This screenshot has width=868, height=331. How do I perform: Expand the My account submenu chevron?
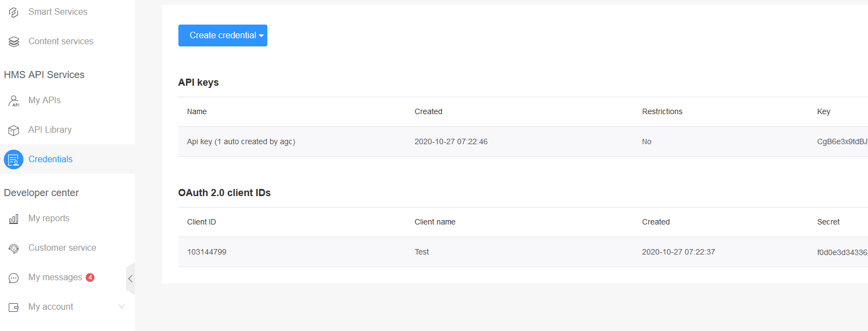coord(122,306)
